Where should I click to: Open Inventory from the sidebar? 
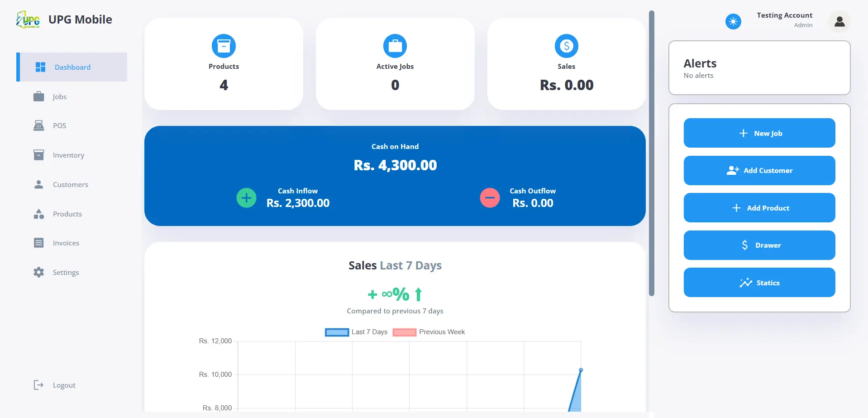(68, 155)
